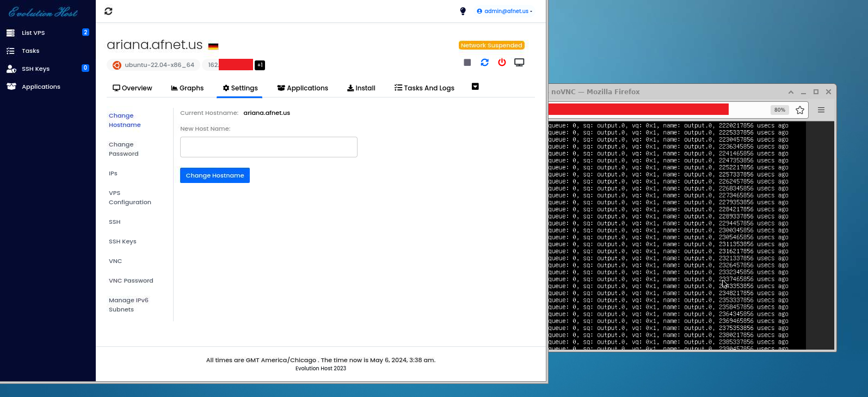
Task: Stop the VPS with the square icon
Action: 467,63
